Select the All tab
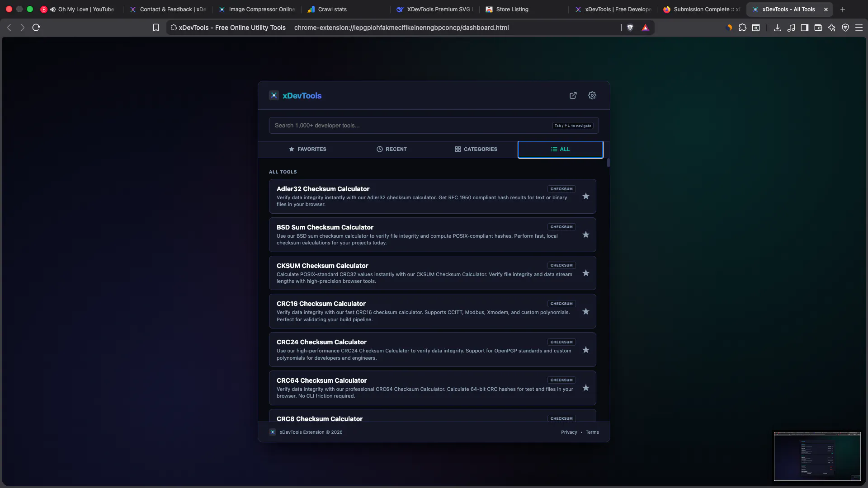The height and width of the screenshot is (488, 868). click(560, 149)
